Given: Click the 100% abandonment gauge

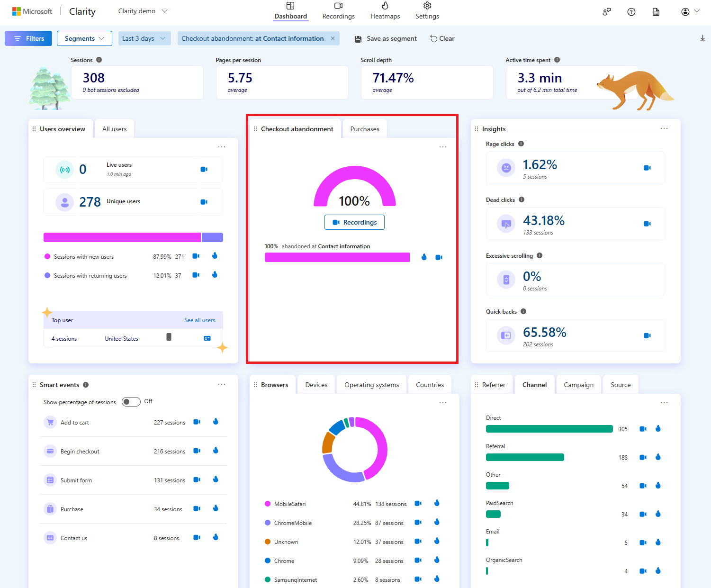Looking at the screenshot, I should click(x=355, y=186).
